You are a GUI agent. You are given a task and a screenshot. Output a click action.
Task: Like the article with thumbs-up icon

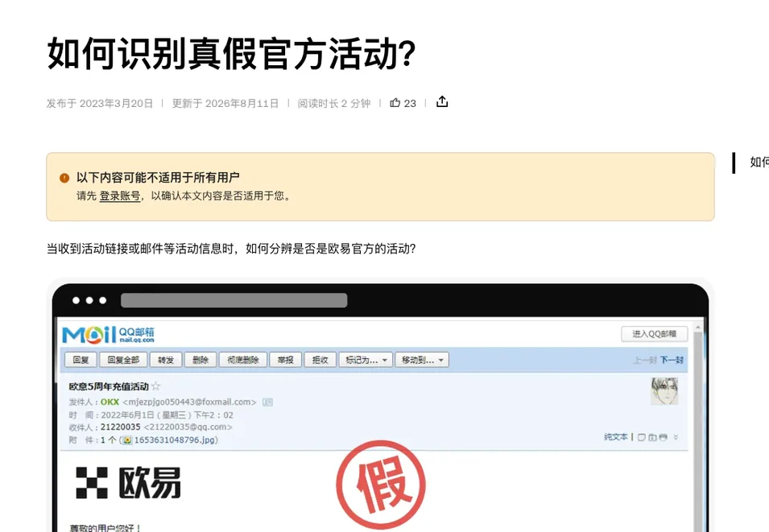tap(395, 102)
